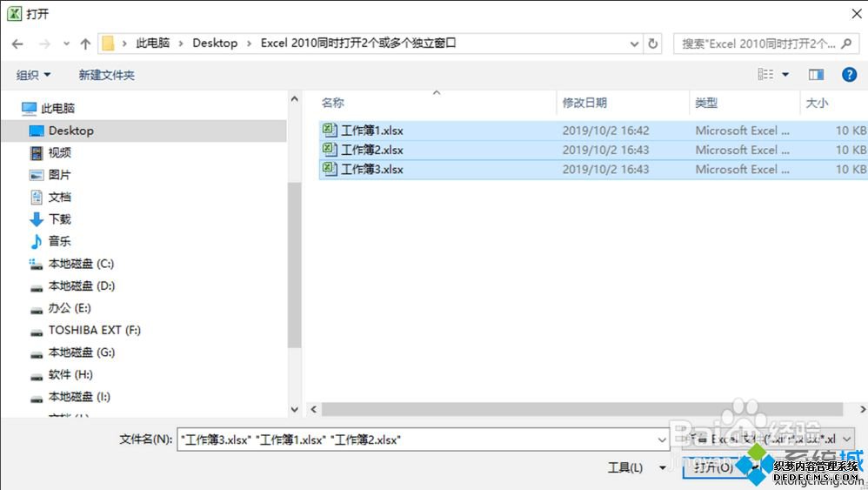Select 此电脑 in the address breadcrumb
Screen dimensions: 868x490
(153, 44)
